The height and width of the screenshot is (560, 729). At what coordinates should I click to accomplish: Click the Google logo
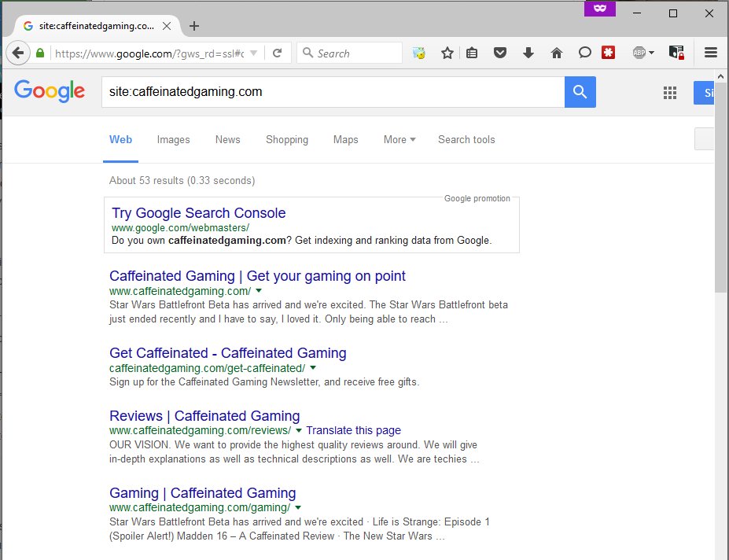(50, 90)
